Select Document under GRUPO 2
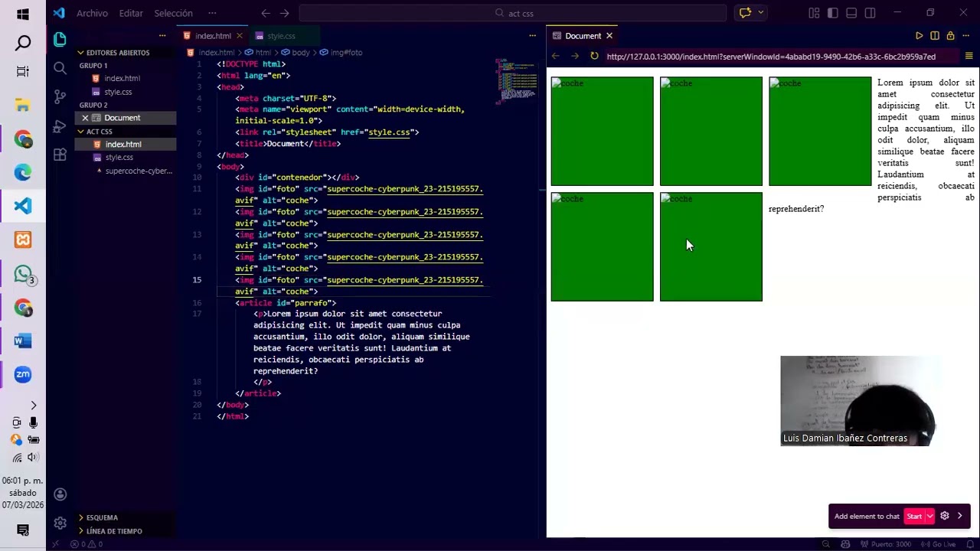Image resolution: width=980 pixels, height=551 pixels. coord(122,118)
